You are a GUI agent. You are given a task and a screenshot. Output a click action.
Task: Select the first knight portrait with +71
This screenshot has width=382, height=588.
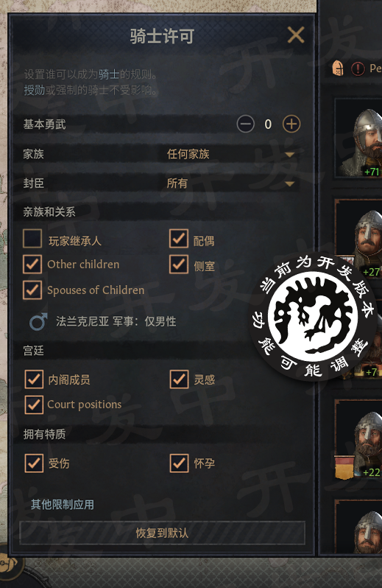(x=358, y=138)
